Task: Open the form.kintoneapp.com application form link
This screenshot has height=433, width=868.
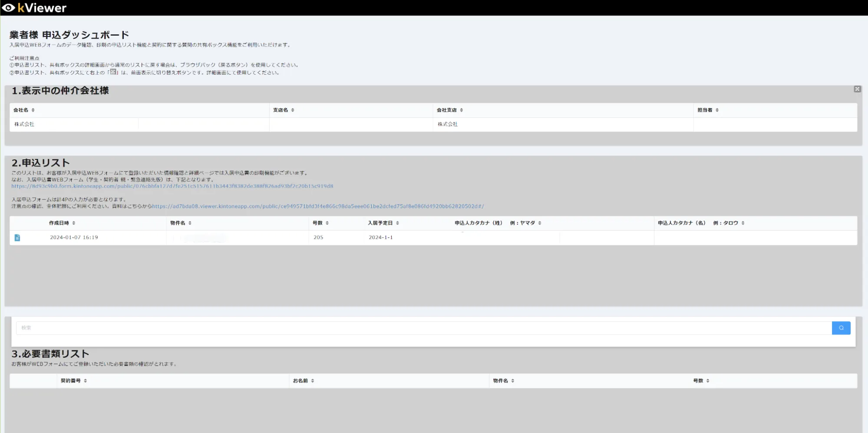Action: tap(172, 186)
